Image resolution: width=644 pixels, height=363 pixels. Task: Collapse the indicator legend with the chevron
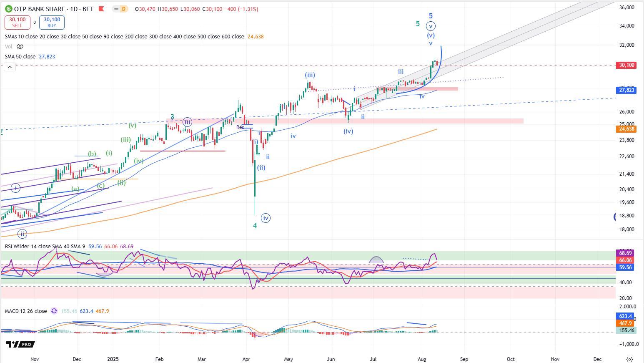[10, 67]
